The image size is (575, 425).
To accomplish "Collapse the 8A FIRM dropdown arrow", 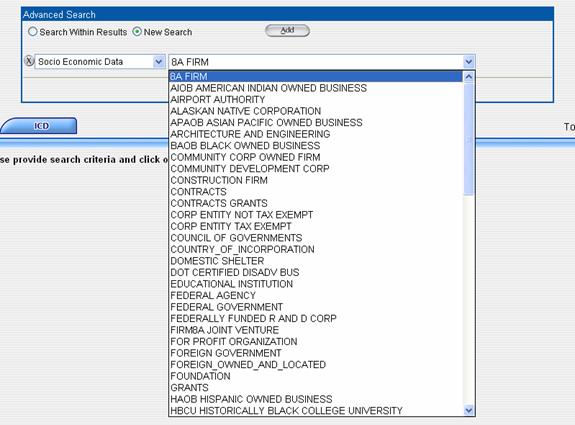I will point(469,62).
